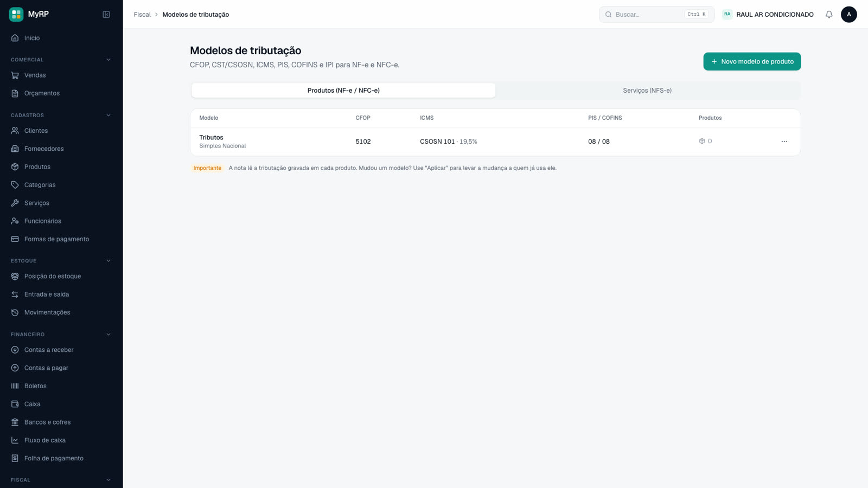Open the Tributos model row

(495, 142)
